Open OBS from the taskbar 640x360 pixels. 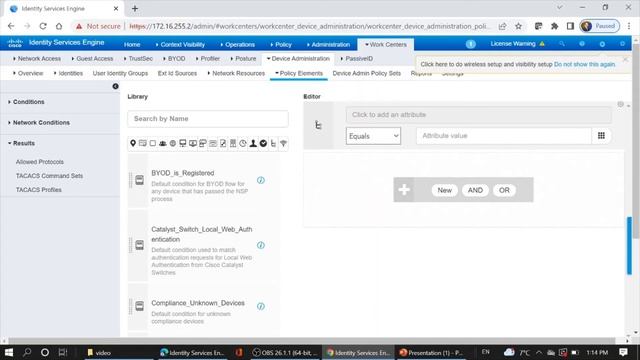pos(284,353)
